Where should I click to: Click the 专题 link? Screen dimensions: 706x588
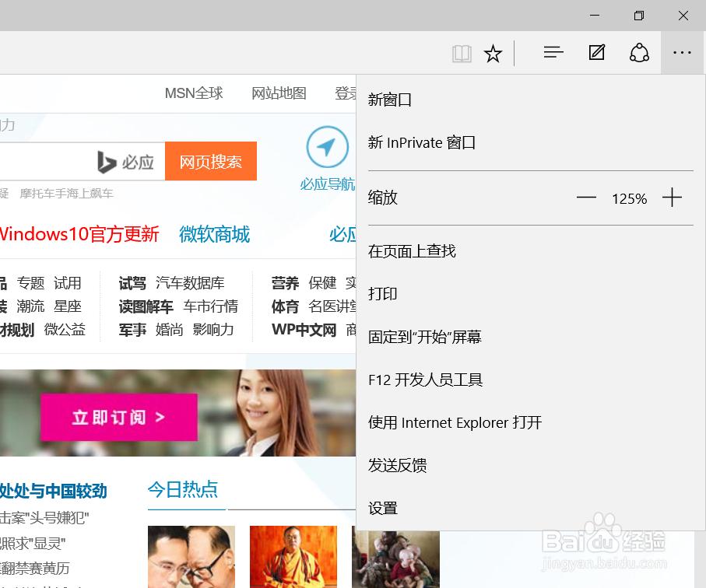[x=30, y=283]
